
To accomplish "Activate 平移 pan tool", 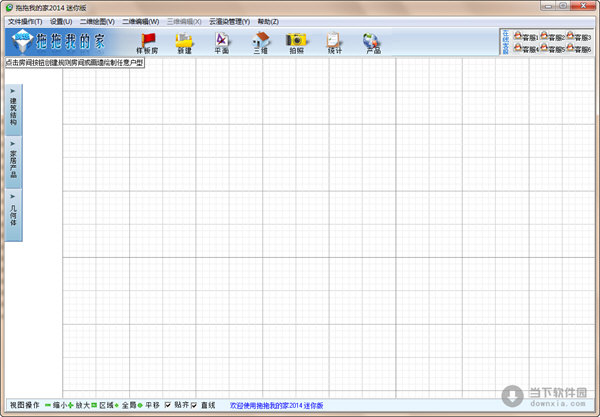I will [x=148, y=405].
